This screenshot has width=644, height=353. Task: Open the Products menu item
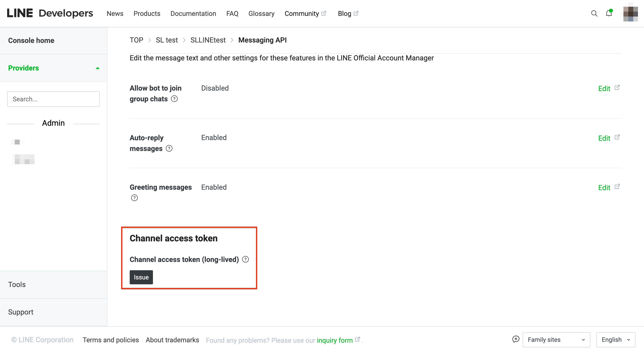point(147,13)
